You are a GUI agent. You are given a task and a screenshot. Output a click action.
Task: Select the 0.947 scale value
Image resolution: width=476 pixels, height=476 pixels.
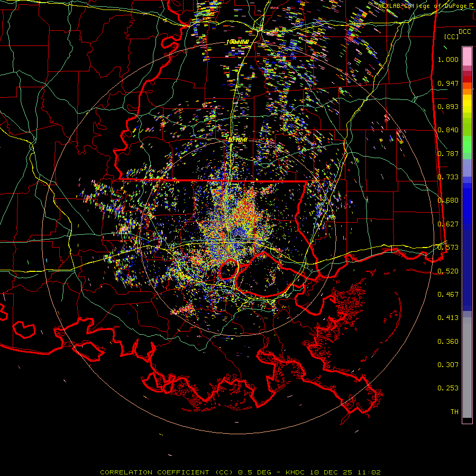click(x=448, y=83)
